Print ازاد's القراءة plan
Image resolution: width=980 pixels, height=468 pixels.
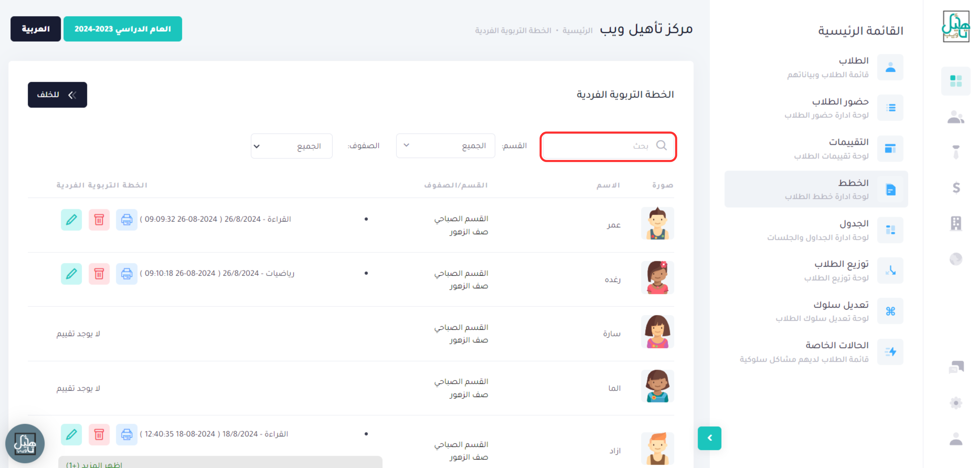click(126, 434)
